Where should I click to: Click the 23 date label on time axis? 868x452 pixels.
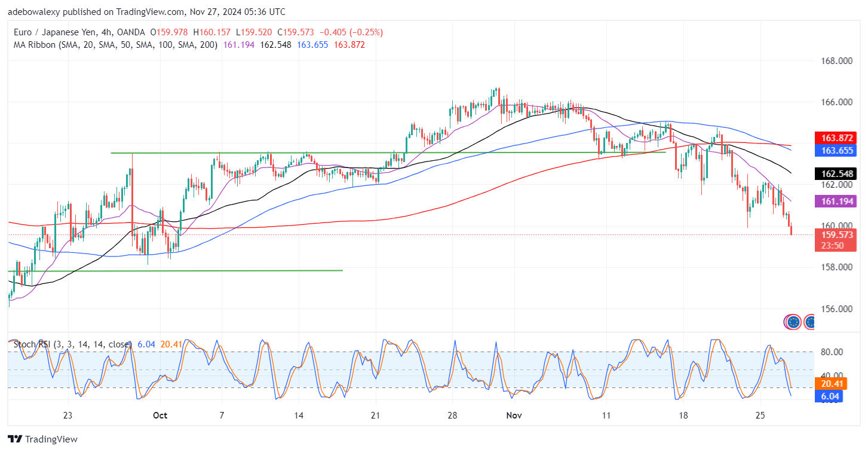[67, 416]
